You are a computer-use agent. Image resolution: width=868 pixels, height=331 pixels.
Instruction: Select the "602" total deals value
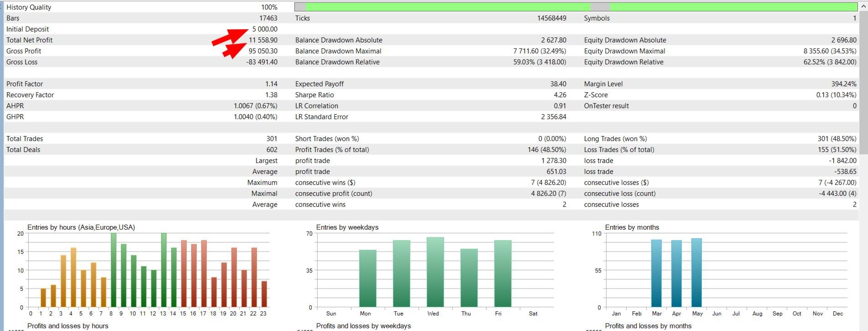pyautogui.click(x=272, y=150)
